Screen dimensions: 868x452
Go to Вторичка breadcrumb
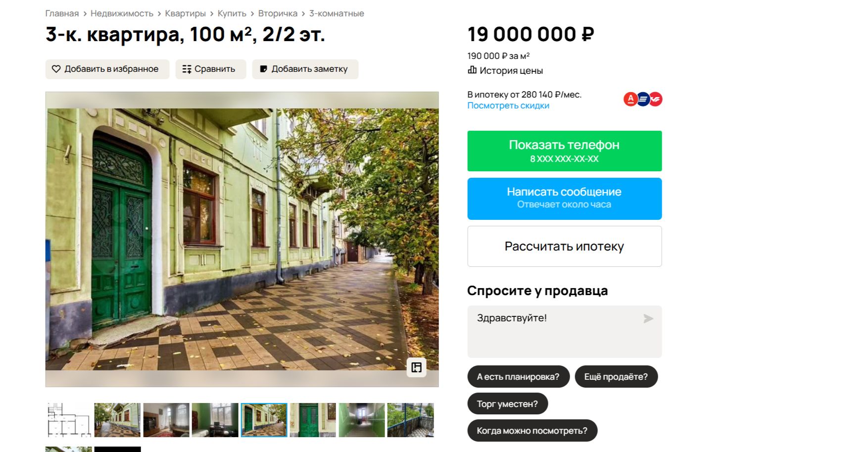pyautogui.click(x=278, y=13)
